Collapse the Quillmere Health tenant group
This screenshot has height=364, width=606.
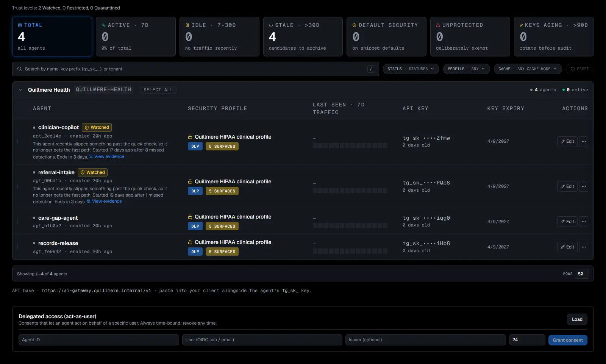(20, 90)
